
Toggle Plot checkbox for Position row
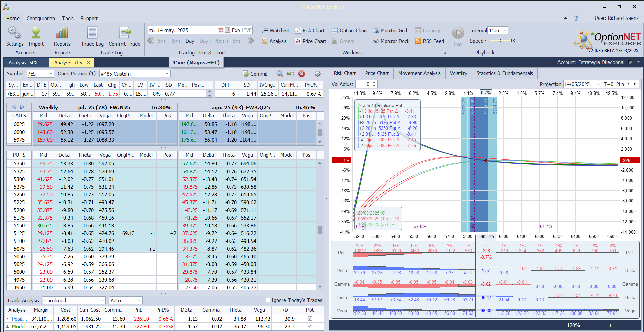[310, 318]
